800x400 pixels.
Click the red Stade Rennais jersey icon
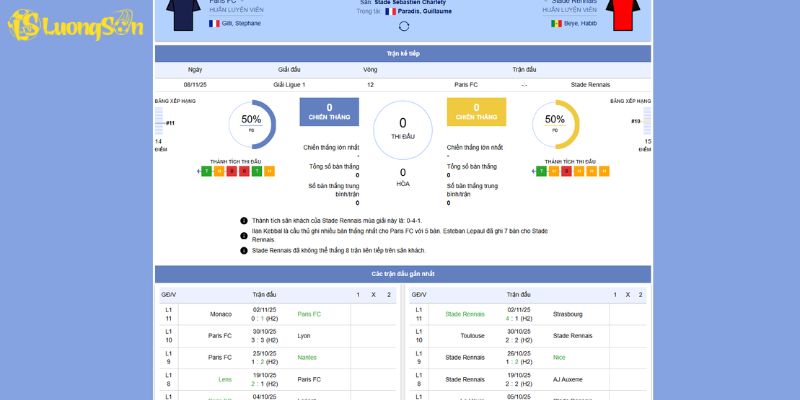tap(623, 14)
